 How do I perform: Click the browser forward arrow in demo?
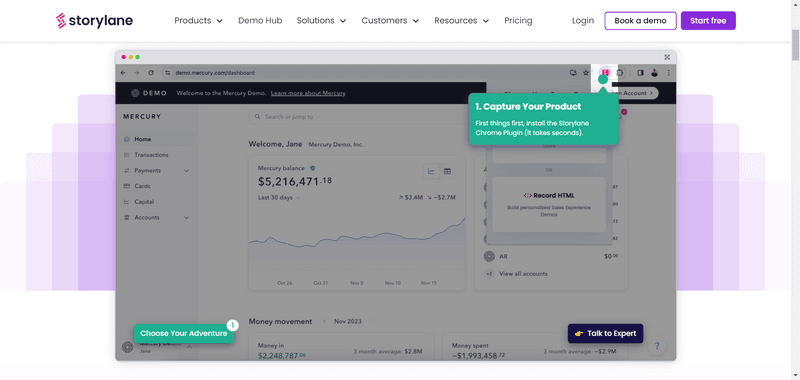coord(137,73)
